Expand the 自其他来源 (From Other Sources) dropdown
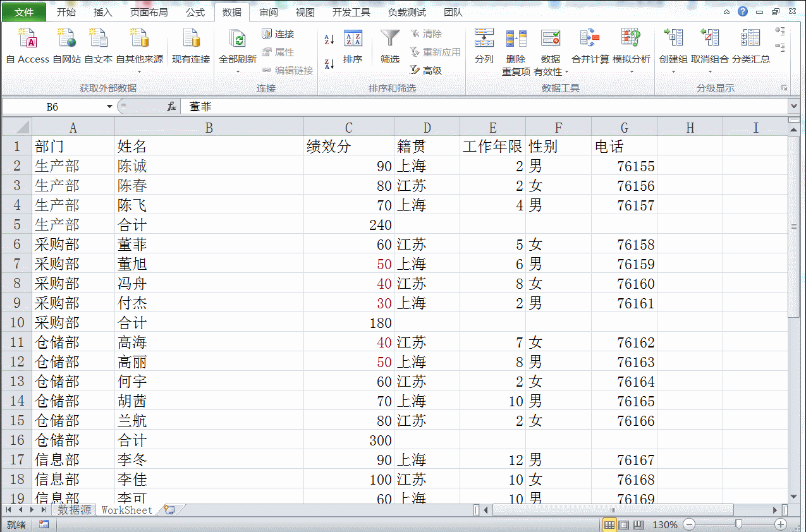806x532 pixels. 139,71
